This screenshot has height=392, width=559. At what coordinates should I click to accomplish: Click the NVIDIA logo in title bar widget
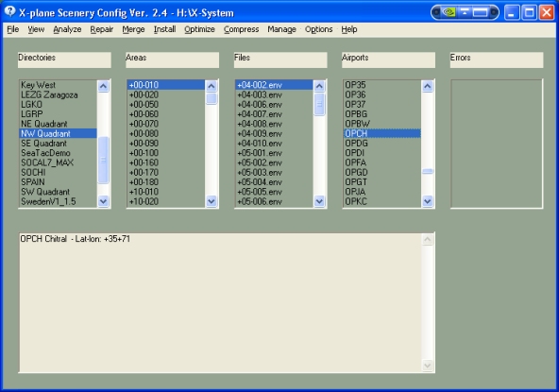coord(449,12)
